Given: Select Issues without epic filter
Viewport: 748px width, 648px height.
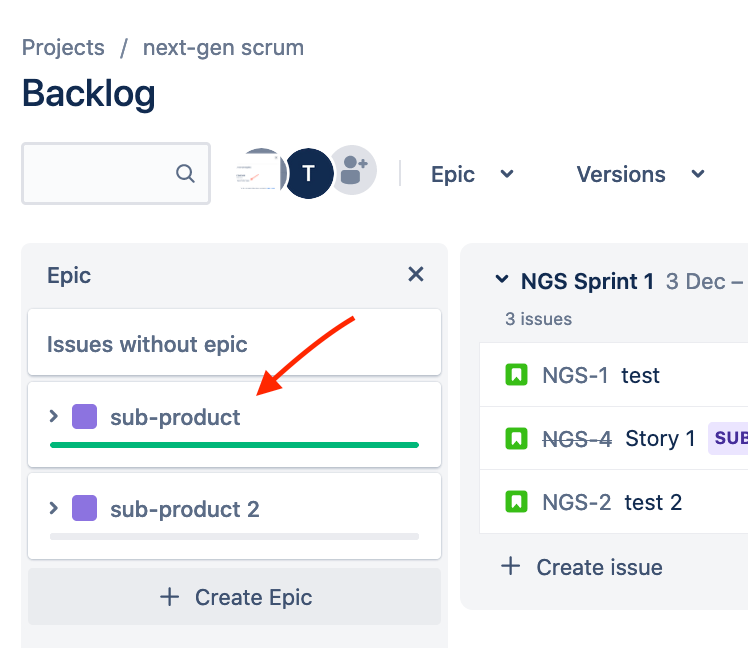Looking at the screenshot, I should (147, 344).
